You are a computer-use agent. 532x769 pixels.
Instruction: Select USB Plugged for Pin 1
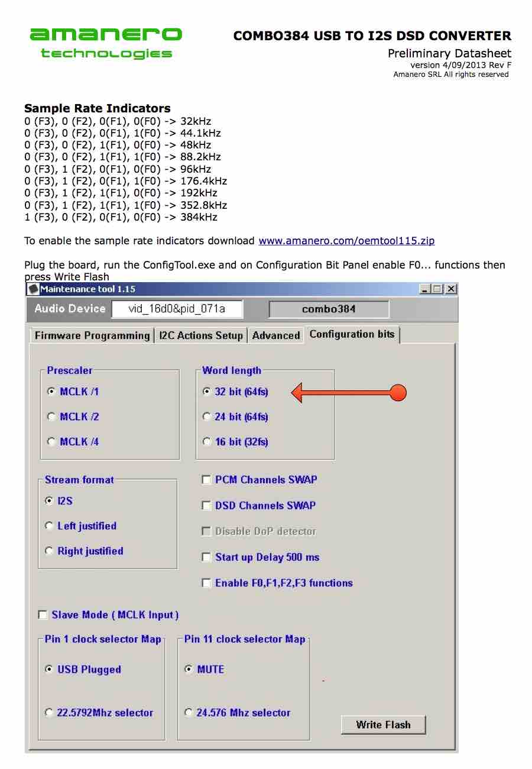pyautogui.click(x=83, y=669)
